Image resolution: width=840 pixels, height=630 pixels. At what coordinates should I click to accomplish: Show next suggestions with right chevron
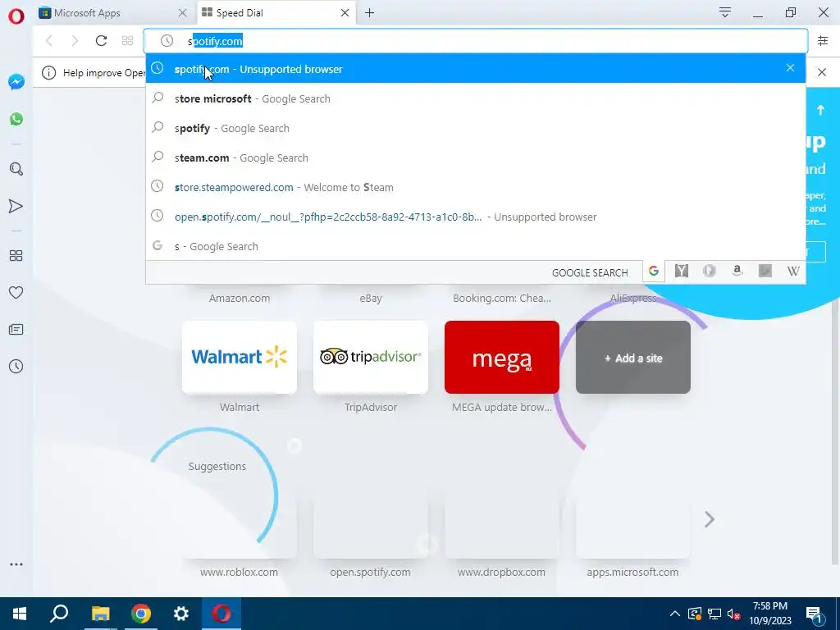pyautogui.click(x=710, y=519)
